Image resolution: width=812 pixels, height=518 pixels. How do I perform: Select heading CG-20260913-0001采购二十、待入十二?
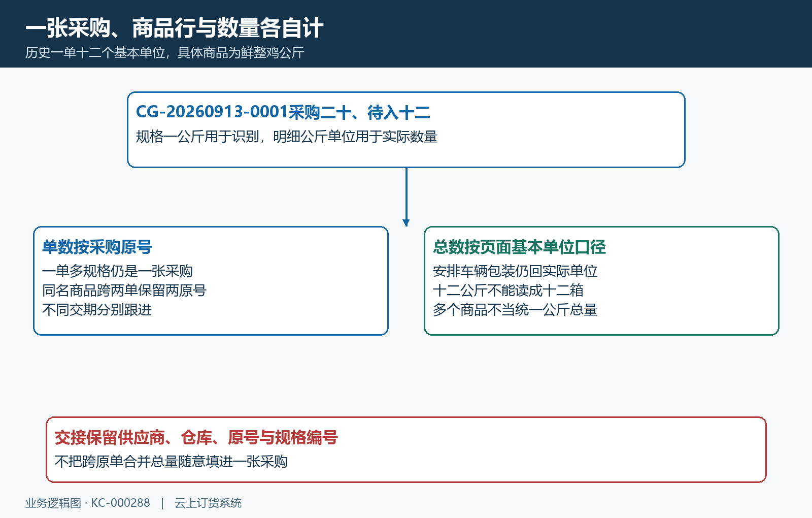click(283, 112)
